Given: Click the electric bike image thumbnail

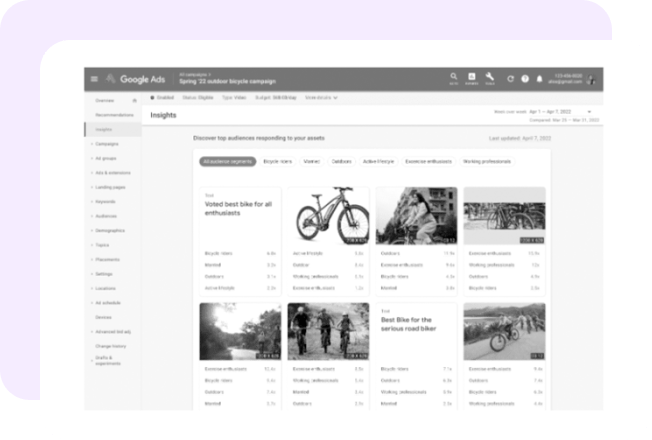Looking at the screenshot, I should tap(325, 216).
